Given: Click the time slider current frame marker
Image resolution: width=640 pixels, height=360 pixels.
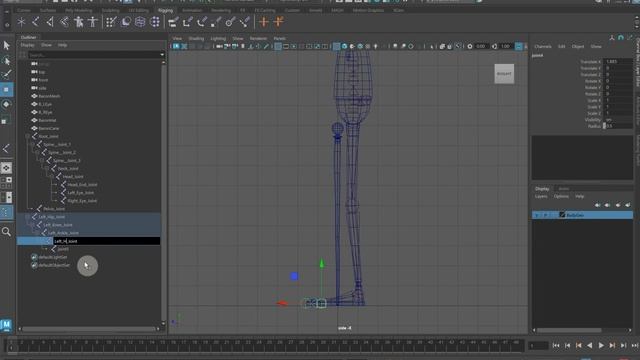Looking at the screenshot, I should click(x=11, y=345).
